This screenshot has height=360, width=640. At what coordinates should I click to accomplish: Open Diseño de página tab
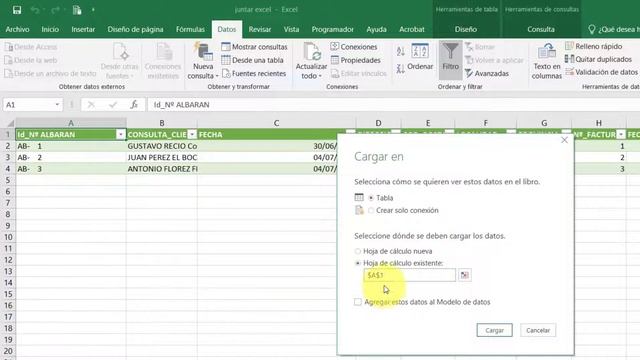tap(135, 29)
